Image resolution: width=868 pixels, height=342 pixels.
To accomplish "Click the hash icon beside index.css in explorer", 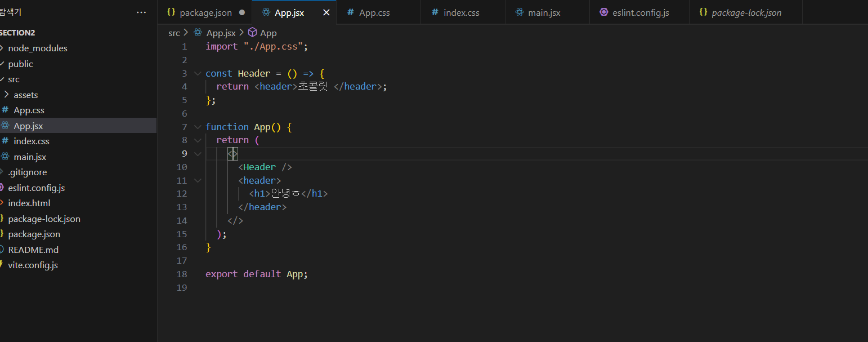I will [5, 141].
